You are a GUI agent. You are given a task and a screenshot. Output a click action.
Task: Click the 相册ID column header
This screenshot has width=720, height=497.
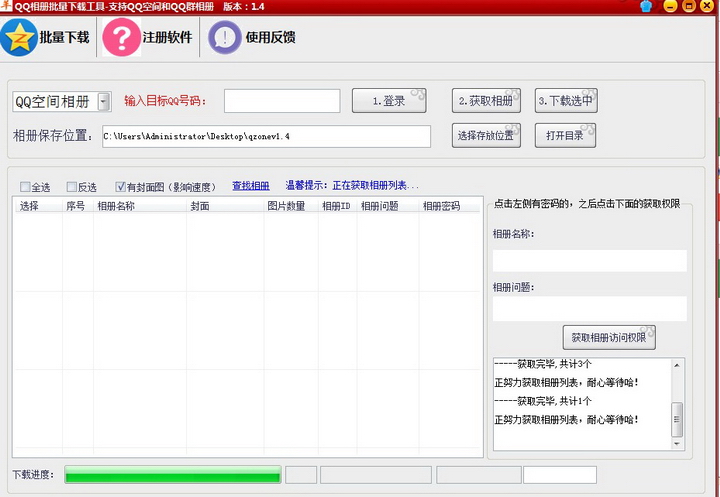coord(336,206)
